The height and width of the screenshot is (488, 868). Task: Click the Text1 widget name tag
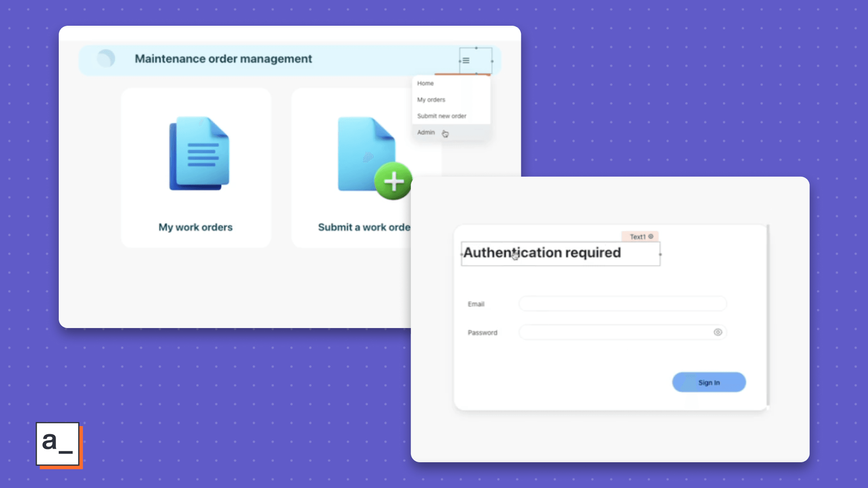coord(637,237)
